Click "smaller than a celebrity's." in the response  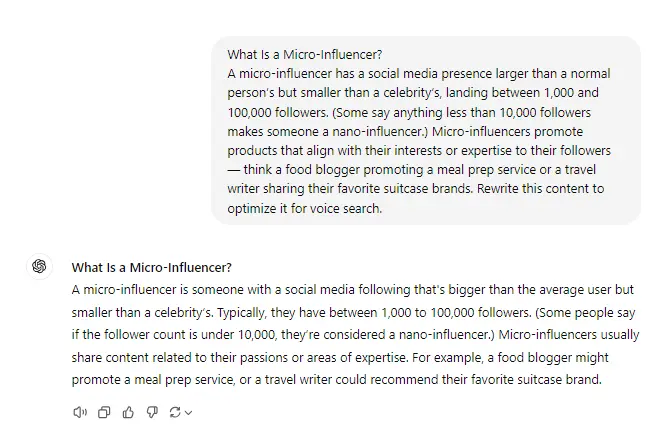pyautogui.click(x=137, y=312)
